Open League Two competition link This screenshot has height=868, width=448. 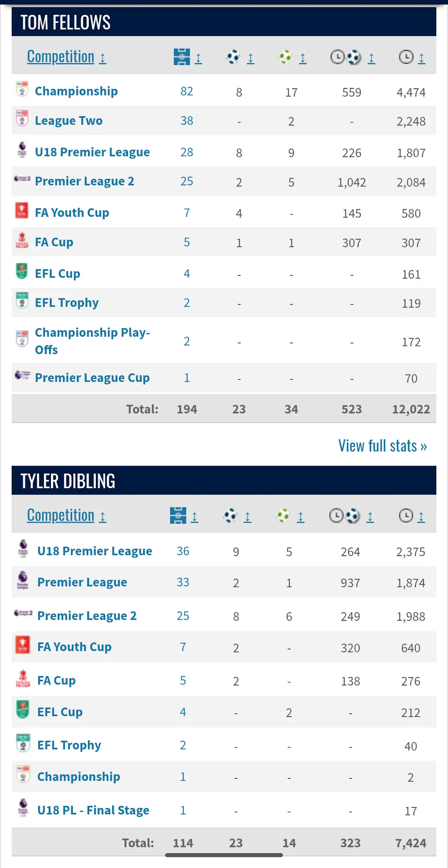click(x=69, y=121)
